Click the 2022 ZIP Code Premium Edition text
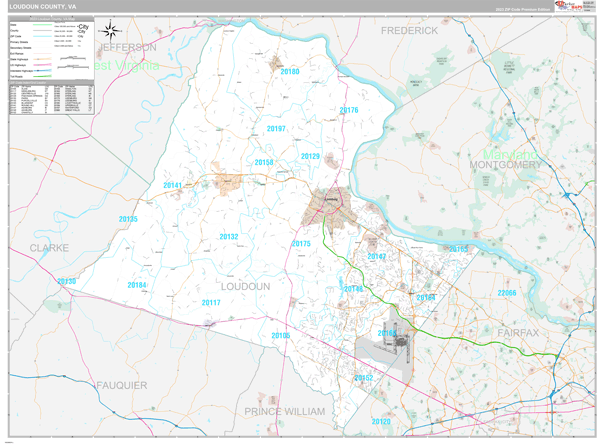 pos(521,9)
